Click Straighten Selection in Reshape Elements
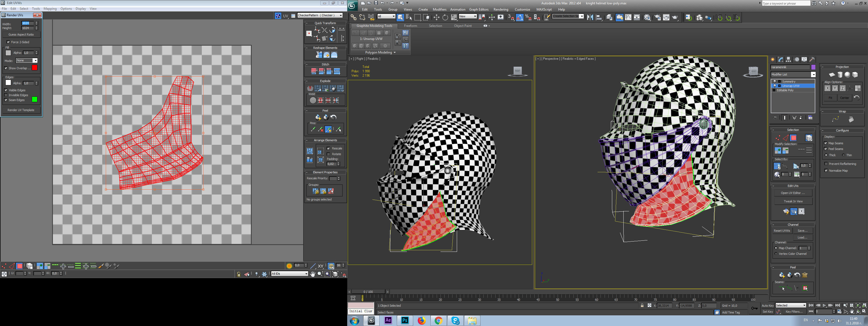This screenshot has width=868, height=326. [x=319, y=55]
